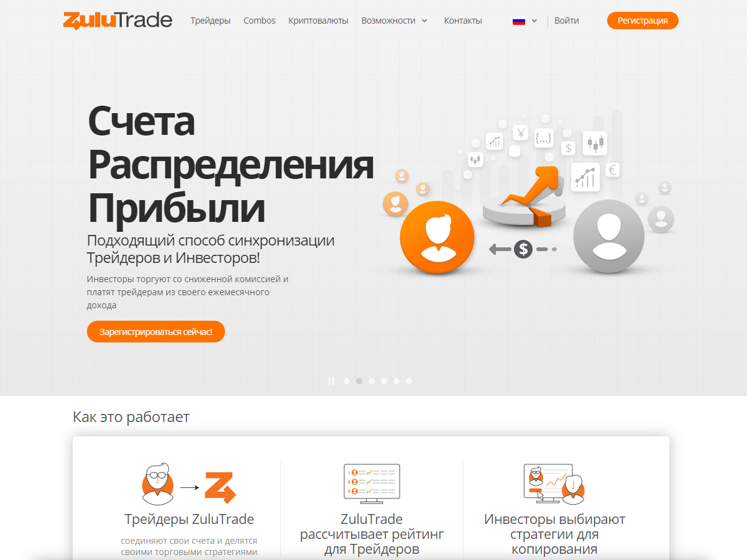Image resolution: width=747 pixels, height=560 pixels.
Task: Click the curly braces tile
Action: click(544, 139)
